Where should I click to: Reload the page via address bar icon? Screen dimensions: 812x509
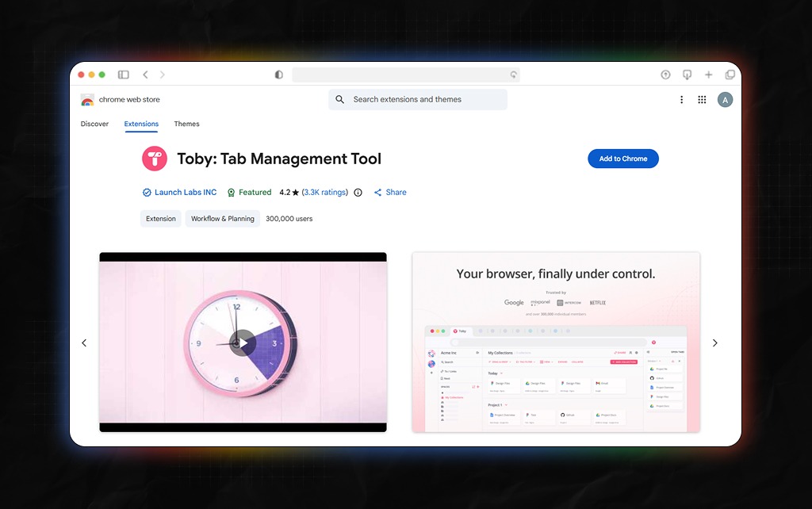tap(513, 75)
